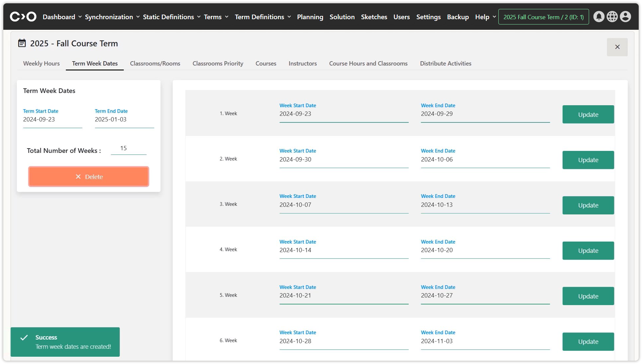The height and width of the screenshot is (364, 642).
Task: Click Update for the 3. Week row
Action: coord(588,205)
